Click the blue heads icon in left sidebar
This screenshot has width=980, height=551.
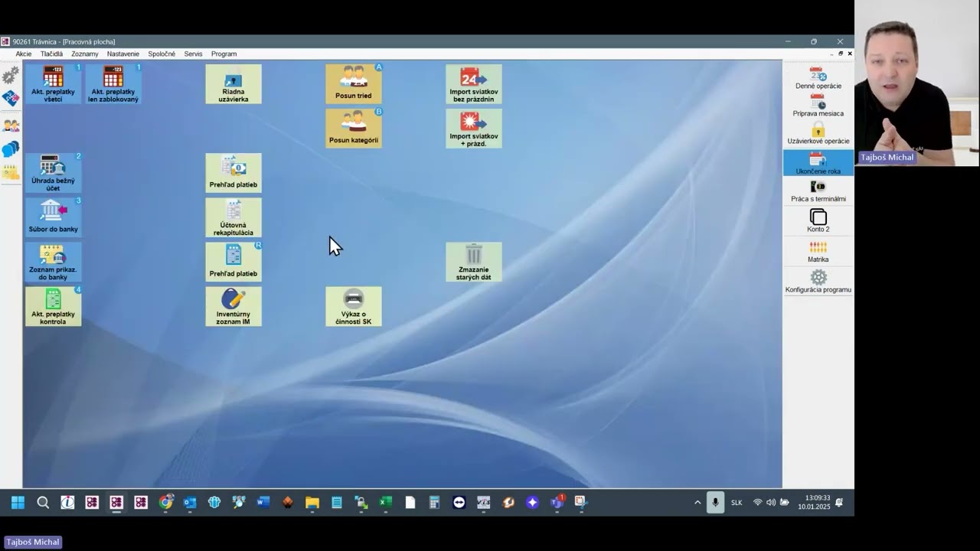click(x=11, y=149)
